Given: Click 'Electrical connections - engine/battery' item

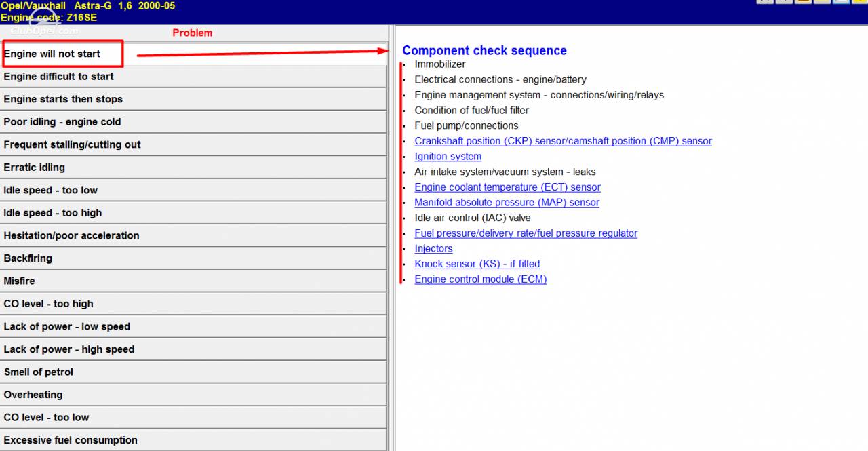Looking at the screenshot, I should click(x=500, y=79).
